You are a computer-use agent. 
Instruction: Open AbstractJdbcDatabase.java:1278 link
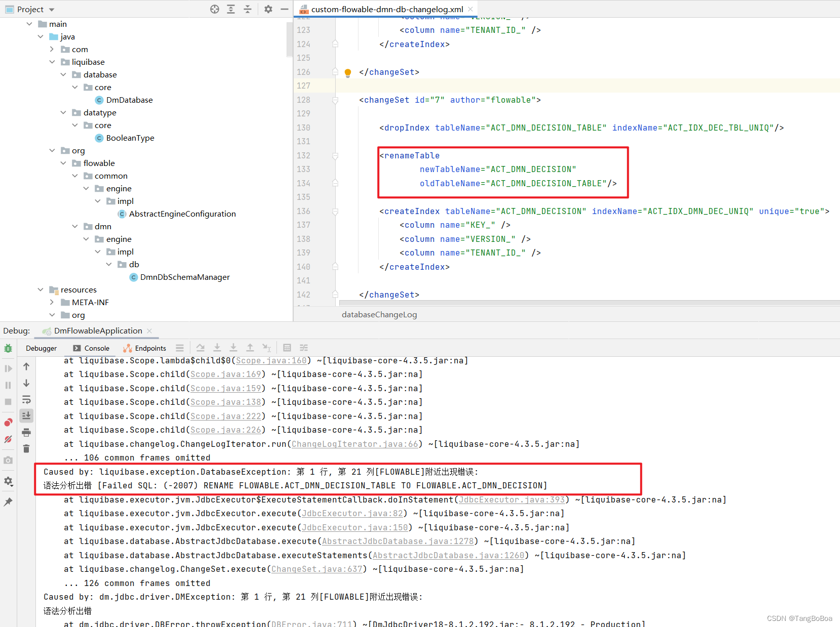[398, 541]
